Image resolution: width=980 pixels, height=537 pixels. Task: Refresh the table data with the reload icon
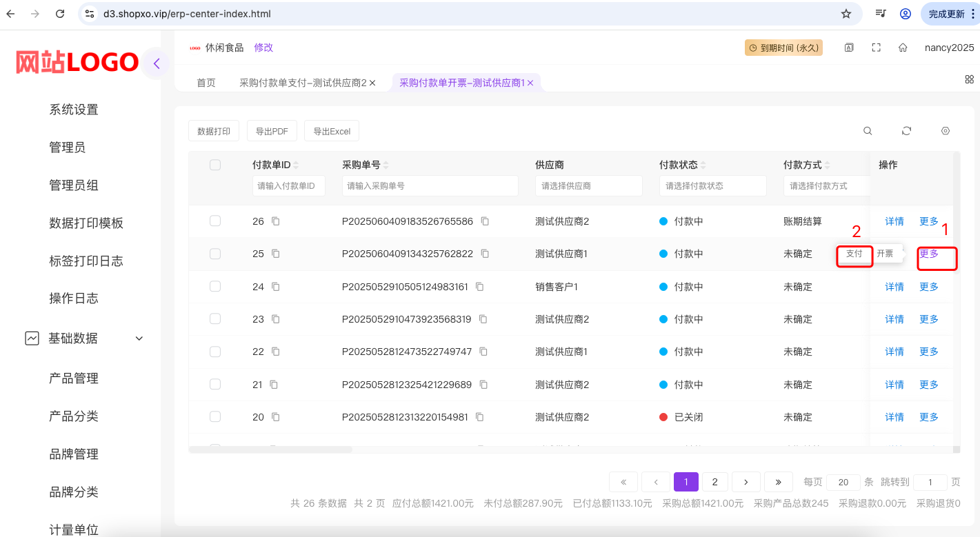click(x=906, y=131)
